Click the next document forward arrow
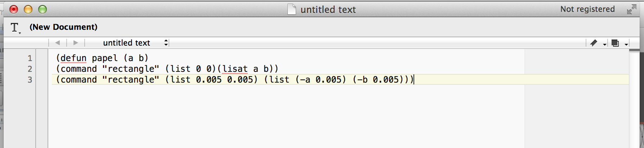The height and width of the screenshot is (148, 644). pyautogui.click(x=76, y=43)
